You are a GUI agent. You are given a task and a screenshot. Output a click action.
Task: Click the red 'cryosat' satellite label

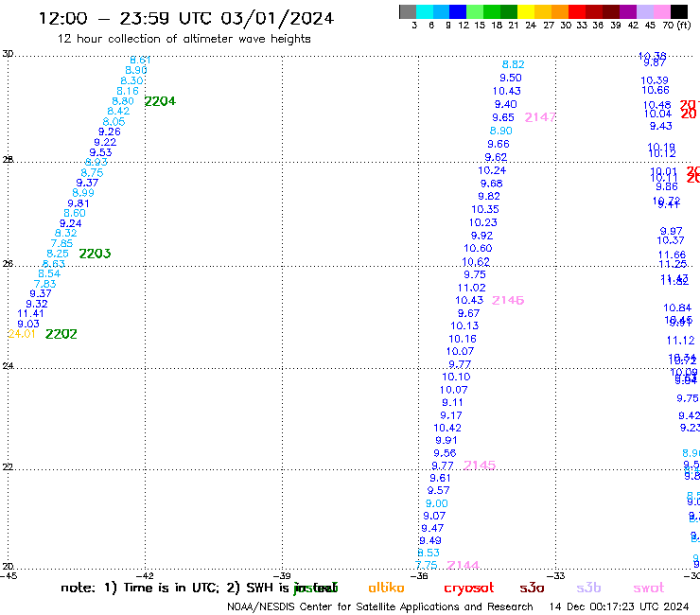469,589
